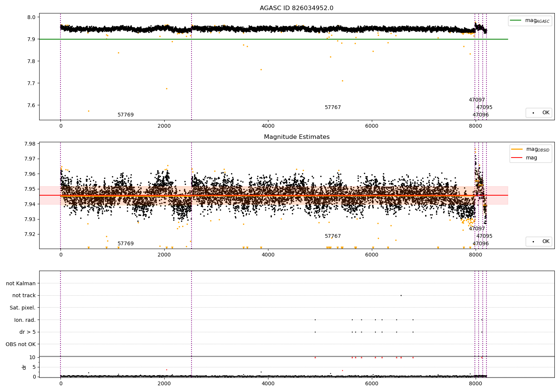
Task: Click the 7.9 y-tick in top plot
Action: pyautogui.click(x=31, y=39)
